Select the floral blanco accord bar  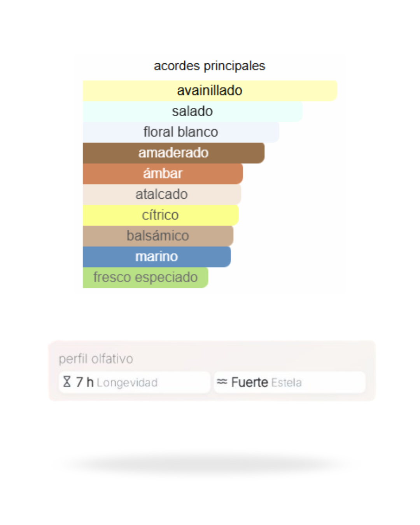click(x=180, y=132)
